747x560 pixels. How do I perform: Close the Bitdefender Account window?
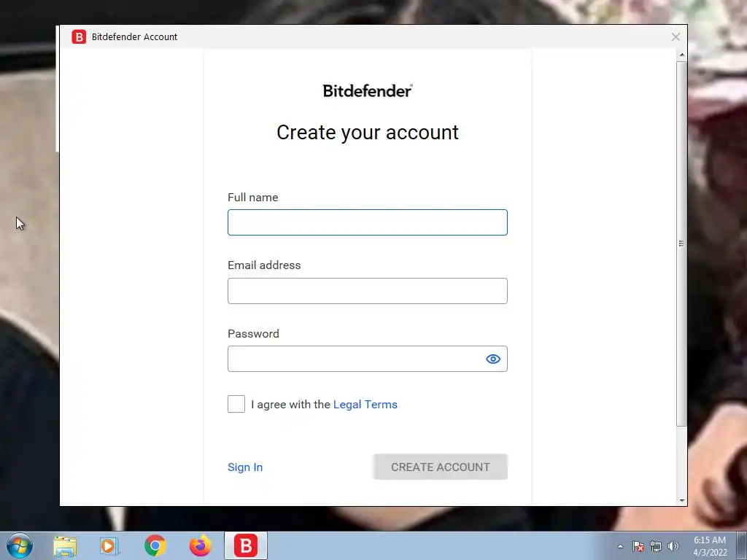pos(676,36)
